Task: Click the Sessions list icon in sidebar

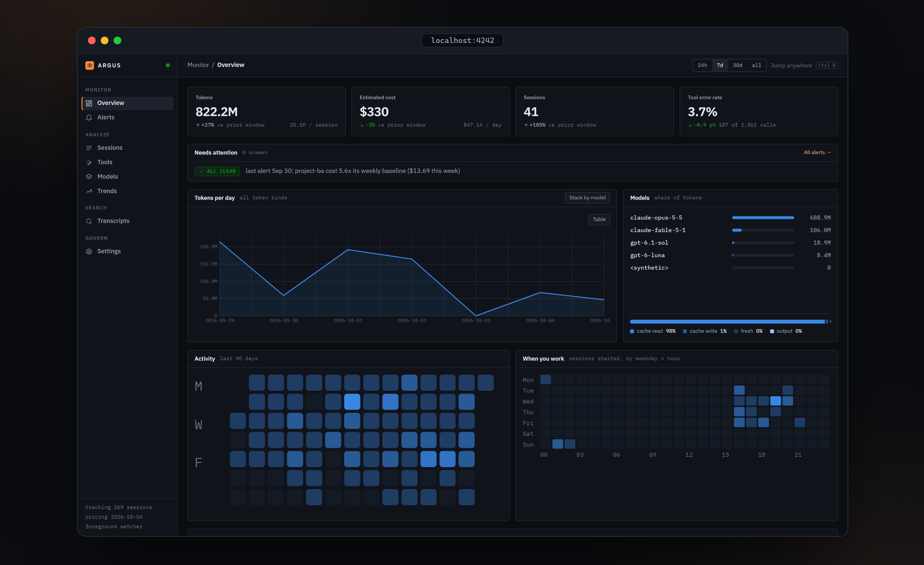Action: pos(89,148)
